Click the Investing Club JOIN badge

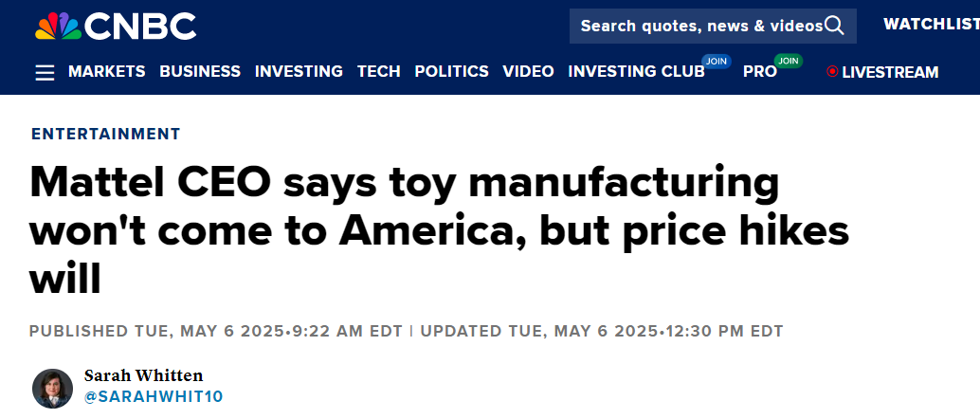click(x=716, y=62)
